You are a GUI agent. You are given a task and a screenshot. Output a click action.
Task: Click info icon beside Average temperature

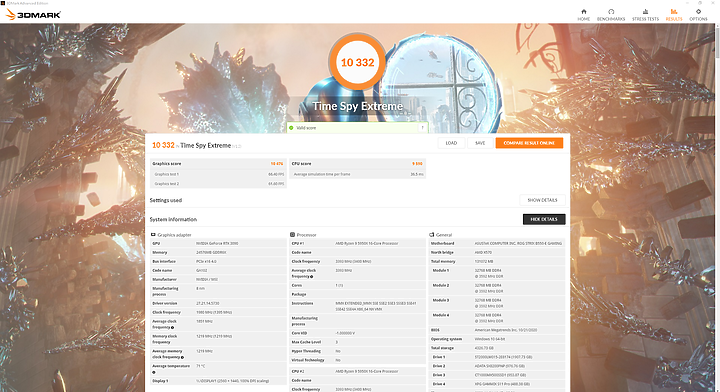[x=154, y=372]
